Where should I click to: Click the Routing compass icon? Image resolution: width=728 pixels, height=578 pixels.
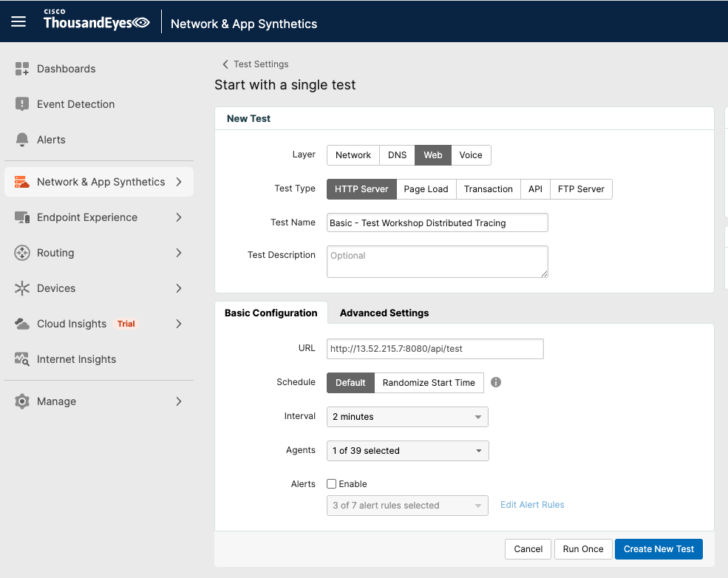[22, 253]
